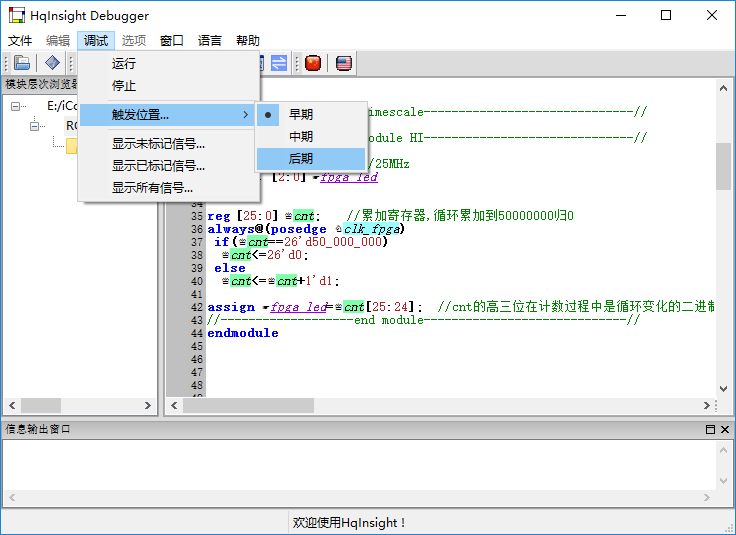The image size is (736, 535).
Task: Click the blue diamond compile toolbar icon
Action: [x=52, y=63]
